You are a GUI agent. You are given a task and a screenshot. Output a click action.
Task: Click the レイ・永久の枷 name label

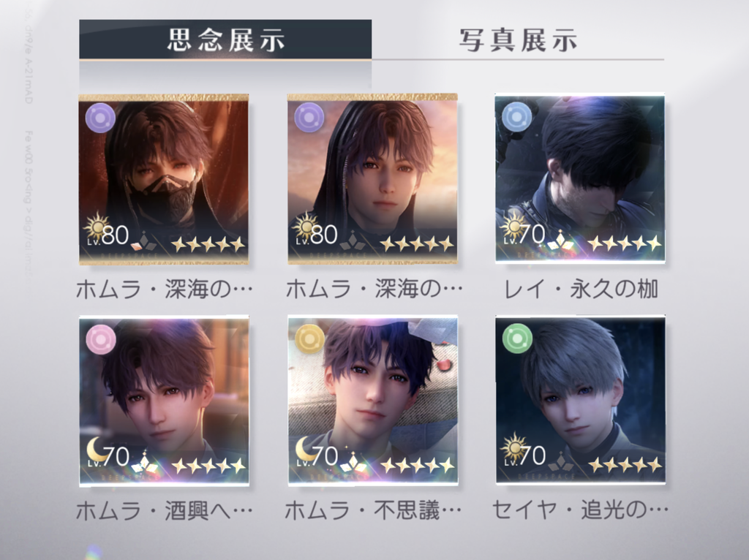[581, 290]
